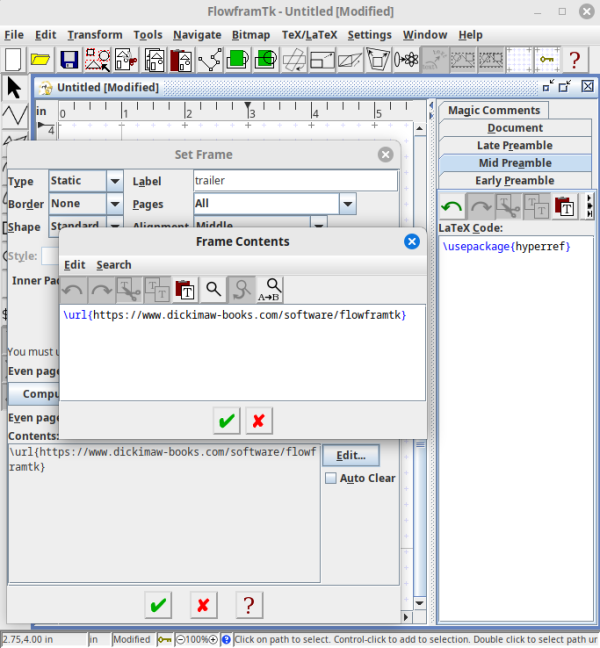Screen dimensions: 600x648
Task: Switch to the Late Preamble tab
Action: pos(515,145)
